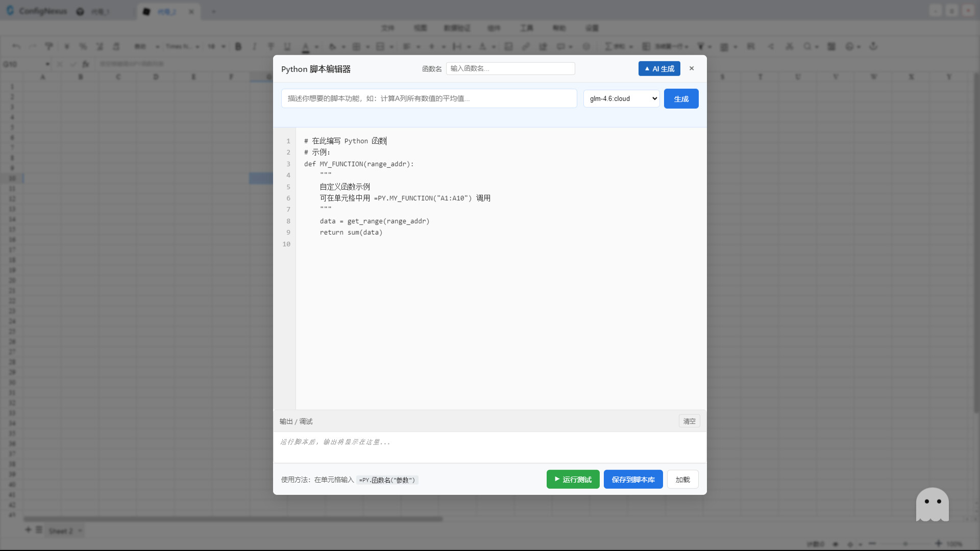Open the glm-4.6:cloud model dropdown
Viewport: 980px width, 551px height.
tap(621, 98)
